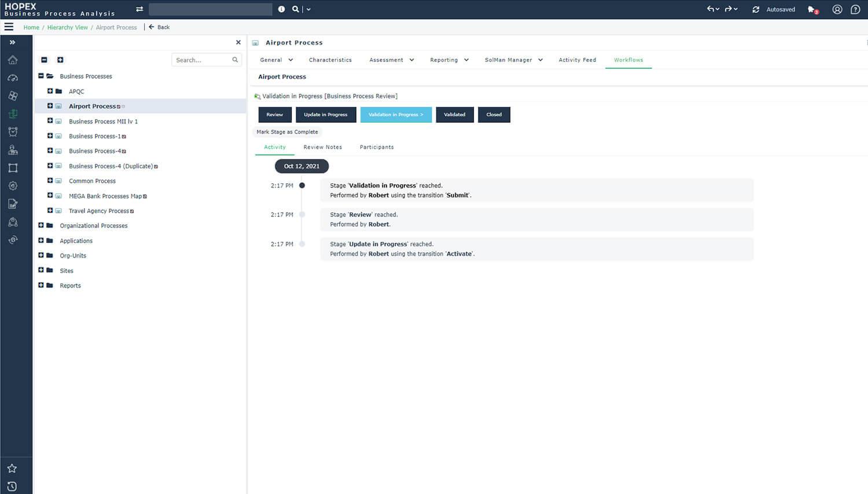Viewport: 868px width, 494px height.
Task: Open the user account icon
Action: pos(837,9)
